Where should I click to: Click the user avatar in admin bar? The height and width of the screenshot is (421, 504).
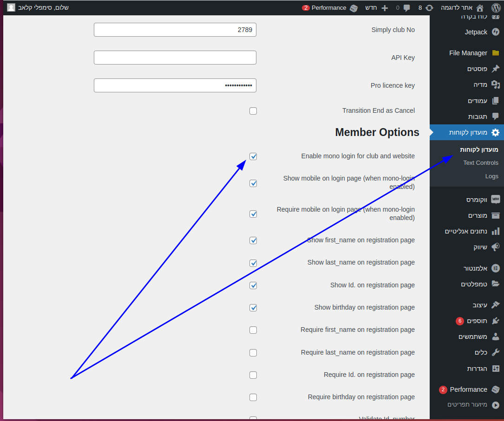tap(11, 7)
